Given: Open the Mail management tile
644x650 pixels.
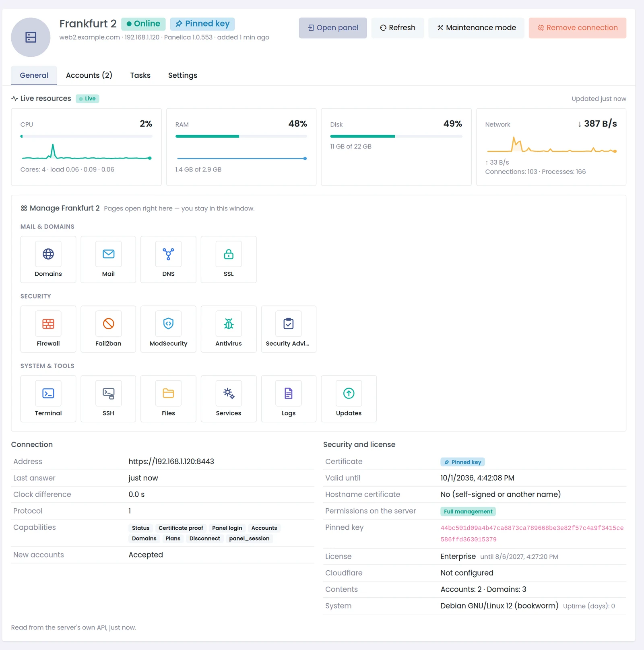Looking at the screenshot, I should (x=108, y=259).
